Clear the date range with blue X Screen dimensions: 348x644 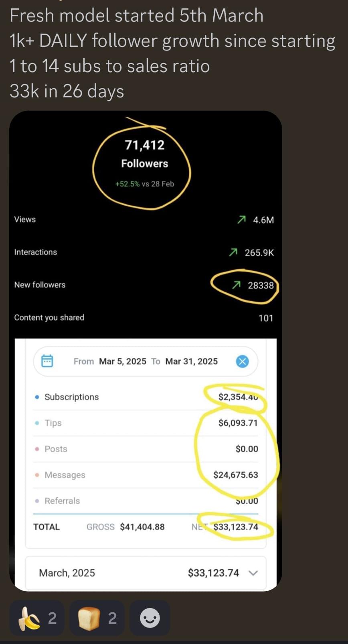tap(242, 361)
